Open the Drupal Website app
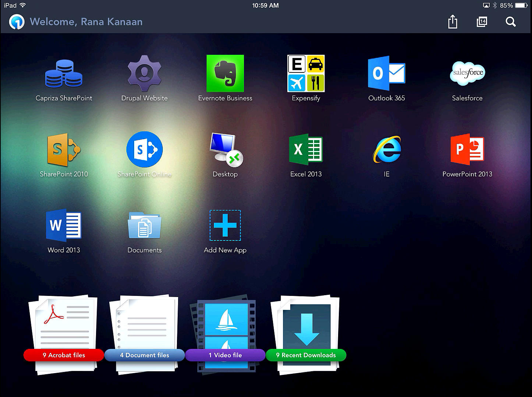Image resolution: width=532 pixels, height=397 pixels. click(144, 74)
